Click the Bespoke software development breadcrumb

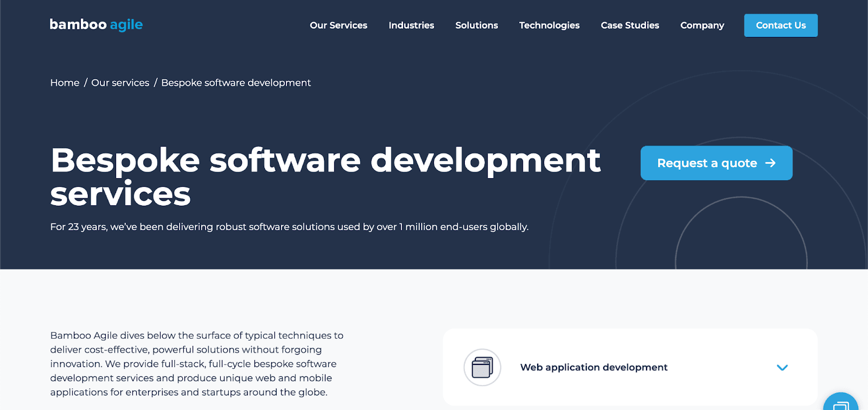pos(236,83)
